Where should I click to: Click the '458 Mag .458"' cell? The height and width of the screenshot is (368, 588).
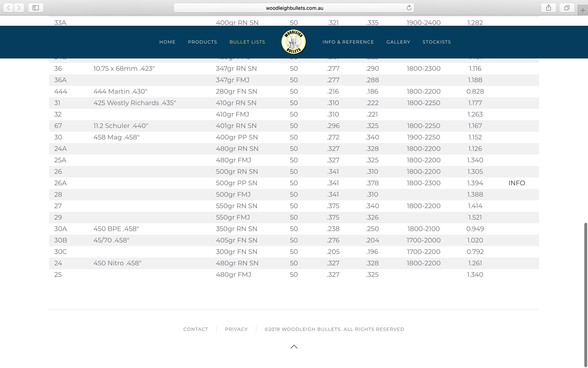click(x=116, y=137)
